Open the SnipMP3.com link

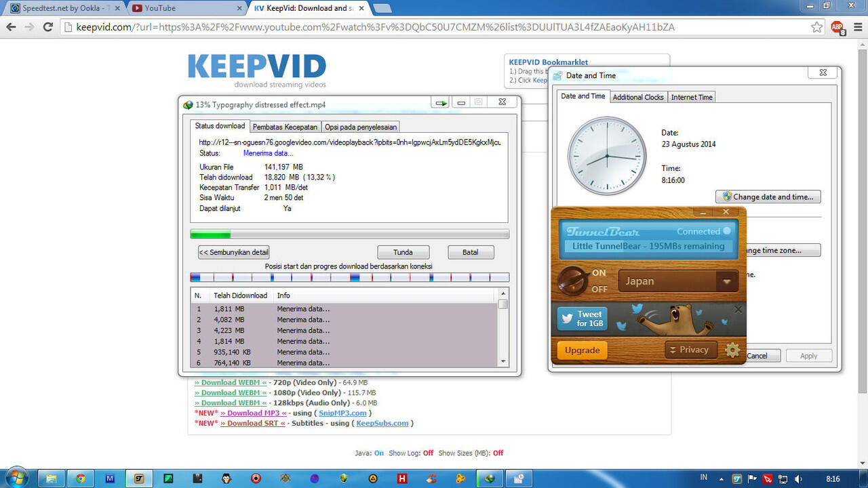point(342,413)
